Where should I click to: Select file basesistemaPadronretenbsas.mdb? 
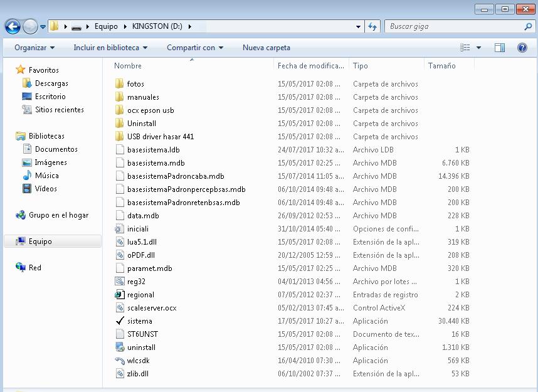point(184,203)
